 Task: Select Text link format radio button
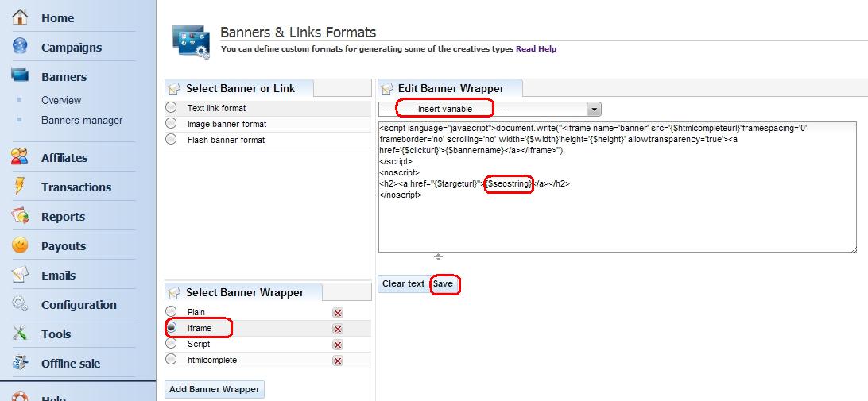point(171,108)
